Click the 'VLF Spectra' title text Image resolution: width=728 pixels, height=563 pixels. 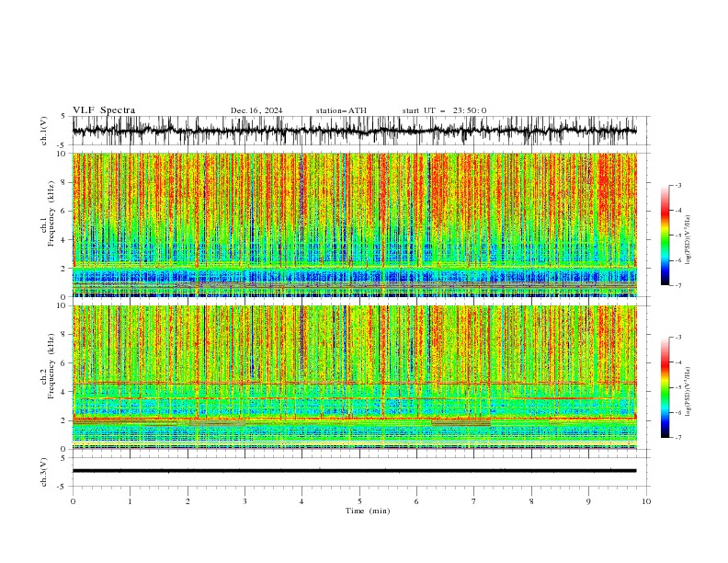pyautogui.click(x=104, y=110)
